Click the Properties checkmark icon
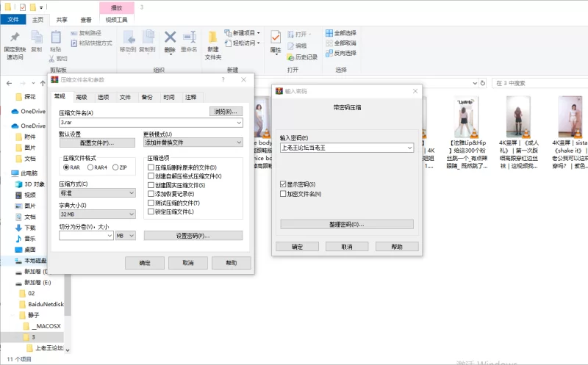 click(x=276, y=37)
